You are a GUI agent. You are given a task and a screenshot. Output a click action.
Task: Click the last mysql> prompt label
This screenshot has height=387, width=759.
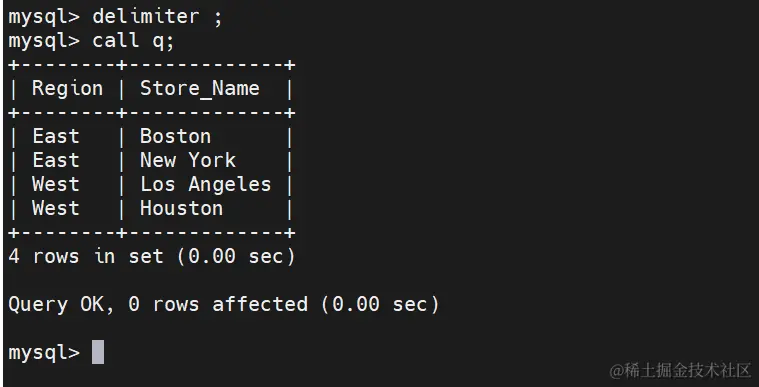coord(44,353)
